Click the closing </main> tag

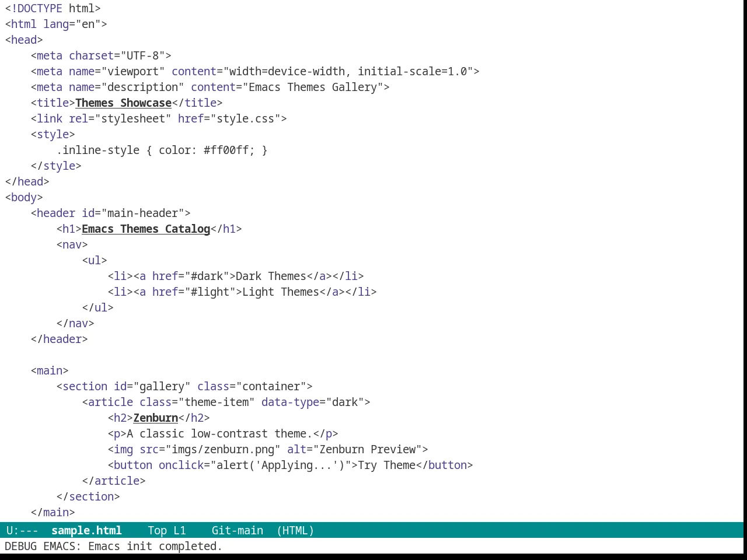click(x=53, y=512)
